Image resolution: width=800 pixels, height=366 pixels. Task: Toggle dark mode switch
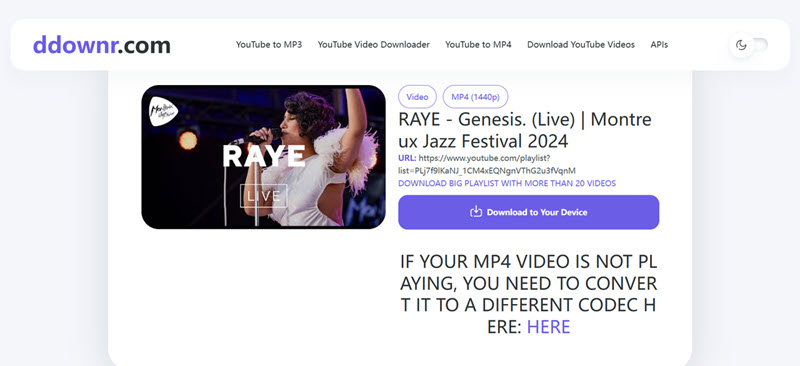[x=748, y=45]
